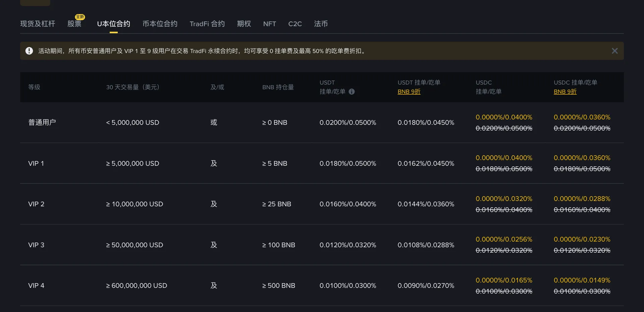
Task: Go to the 期权 tab
Action: click(244, 24)
